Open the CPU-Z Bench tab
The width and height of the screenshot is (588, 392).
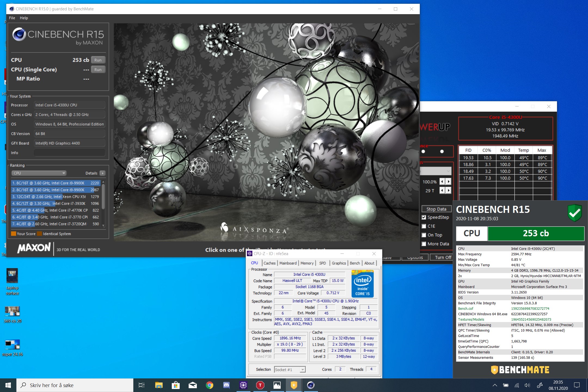(x=355, y=263)
